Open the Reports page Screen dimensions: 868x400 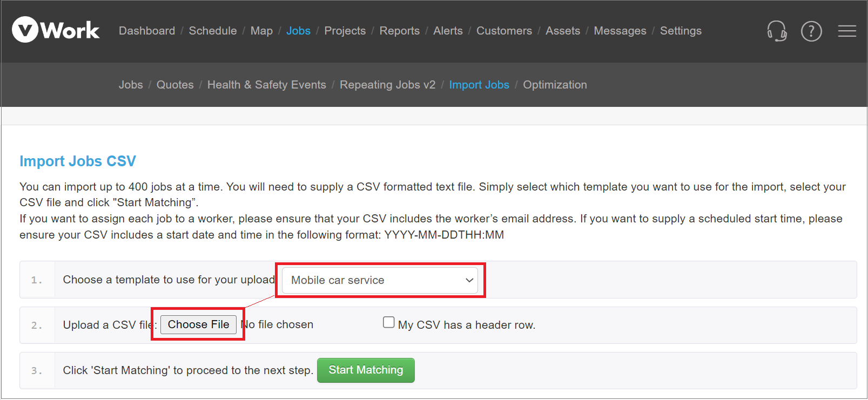click(x=400, y=31)
